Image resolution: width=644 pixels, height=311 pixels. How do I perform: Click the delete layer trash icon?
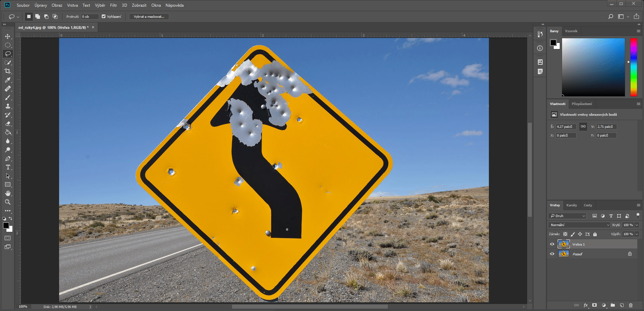click(x=631, y=305)
